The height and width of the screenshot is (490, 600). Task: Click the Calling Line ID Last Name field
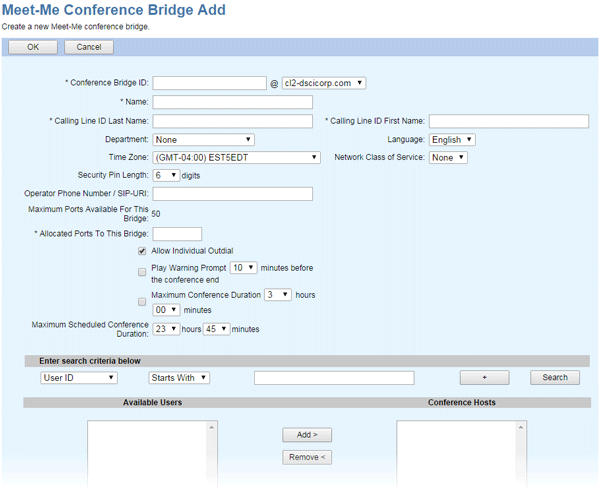(x=232, y=121)
